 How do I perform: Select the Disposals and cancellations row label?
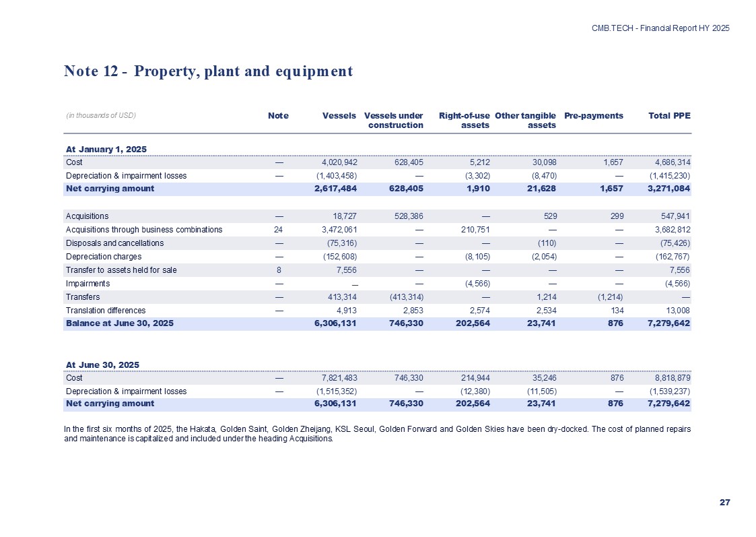coord(114,243)
